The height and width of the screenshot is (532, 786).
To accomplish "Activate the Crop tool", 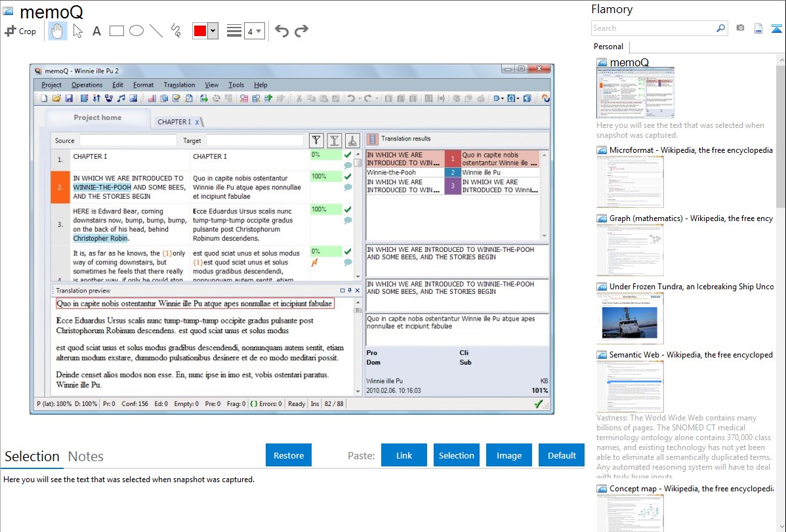I will 20,31.
